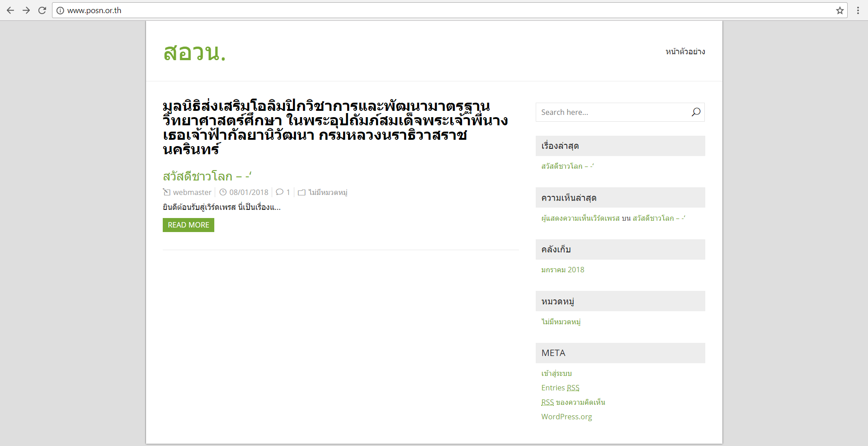Click the comment count 1
Viewport: 868px width, 446px height.
point(288,192)
